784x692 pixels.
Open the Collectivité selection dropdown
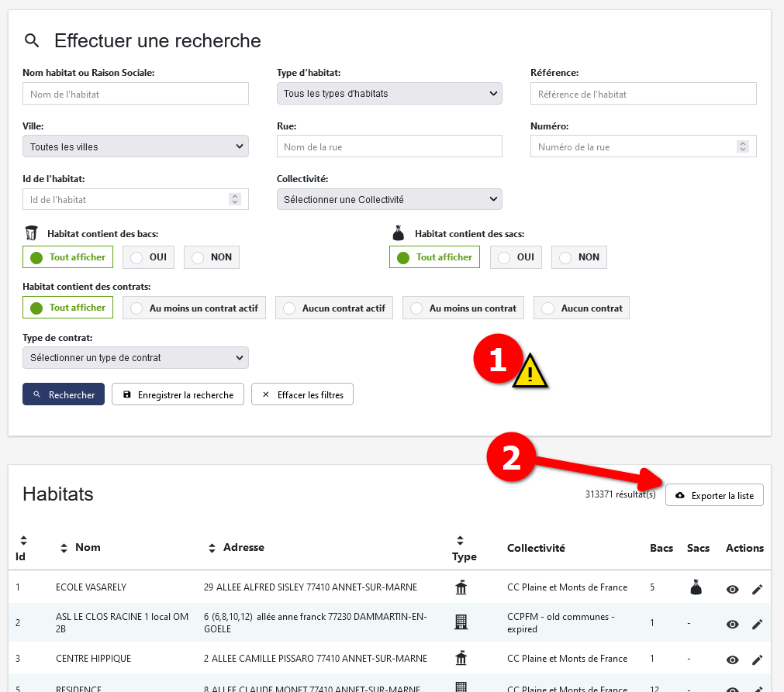(389, 199)
